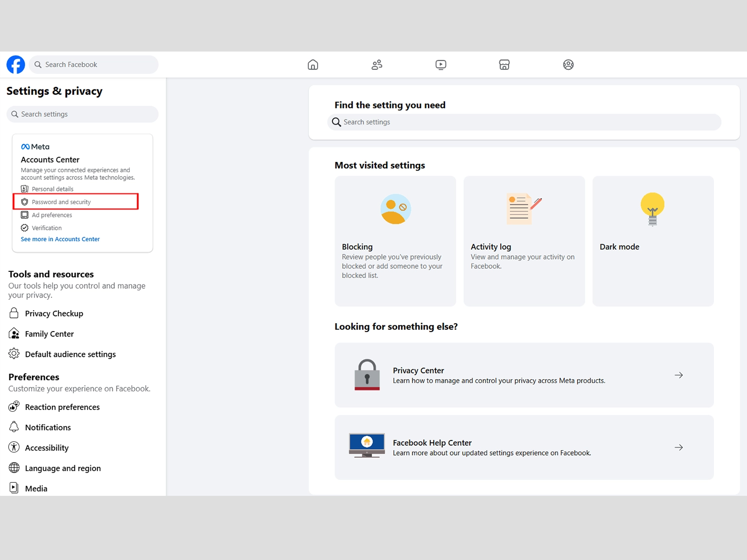
Task: Open the Blocking settings card
Action: click(395, 241)
